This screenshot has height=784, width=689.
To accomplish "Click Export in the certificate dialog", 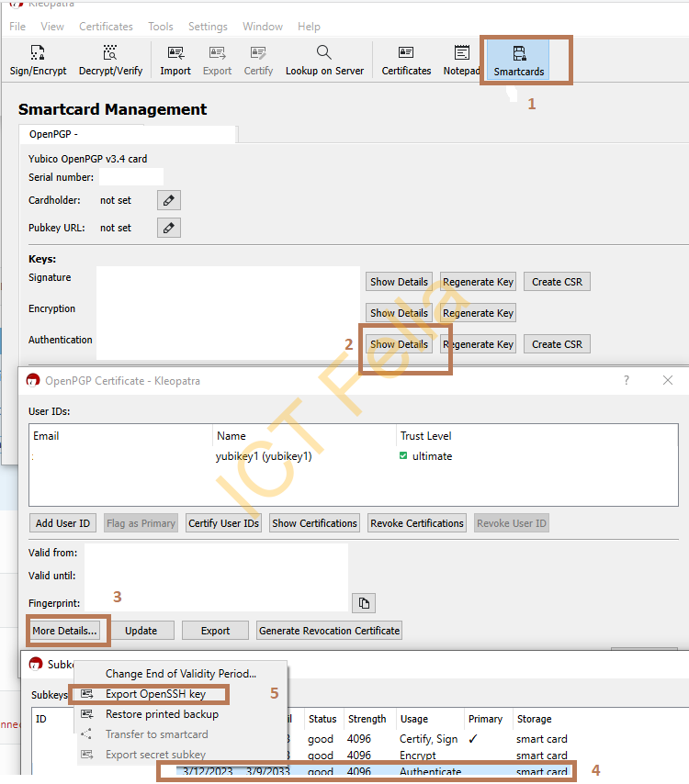I will [x=215, y=631].
